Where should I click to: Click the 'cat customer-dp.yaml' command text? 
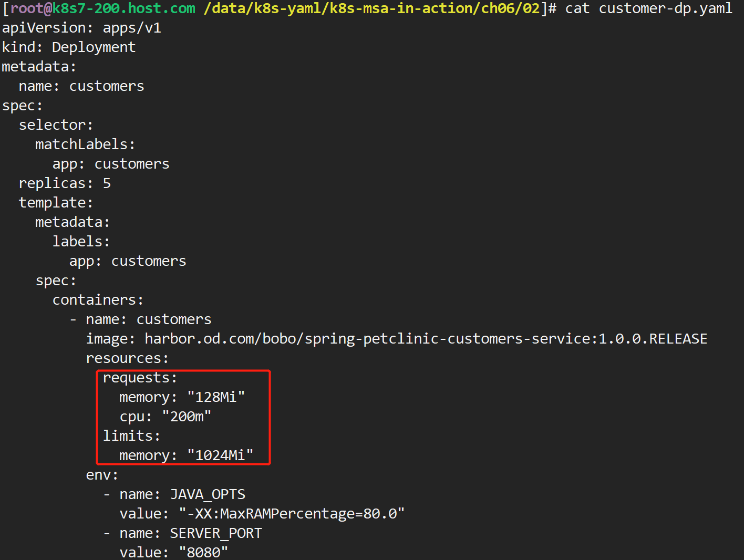649,9
